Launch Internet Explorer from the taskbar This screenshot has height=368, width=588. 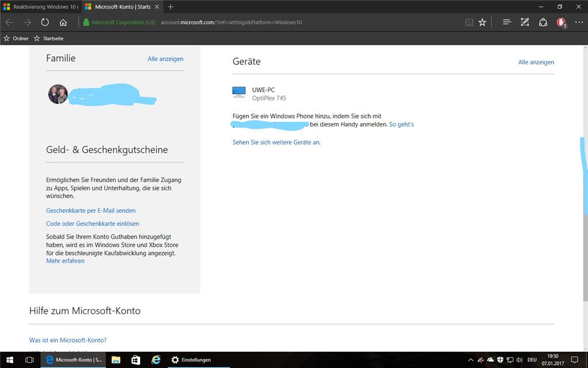(156, 360)
